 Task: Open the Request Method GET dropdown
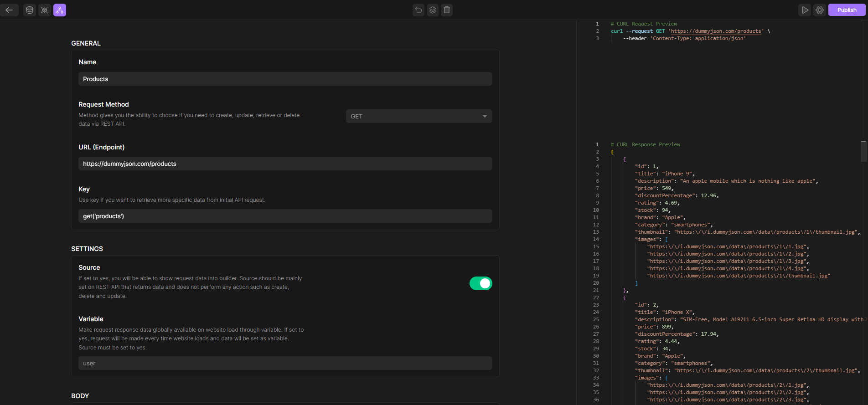click(419, 116)
